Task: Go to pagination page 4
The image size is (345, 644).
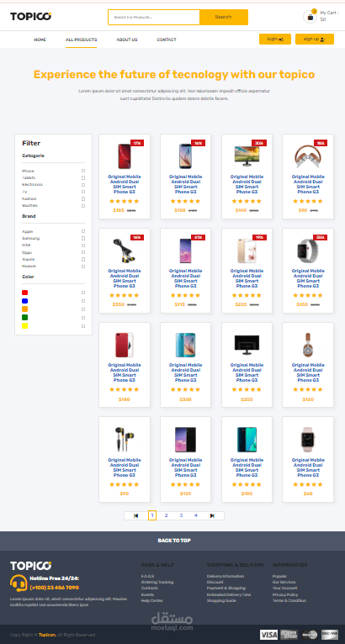Action: coord(196,515)
